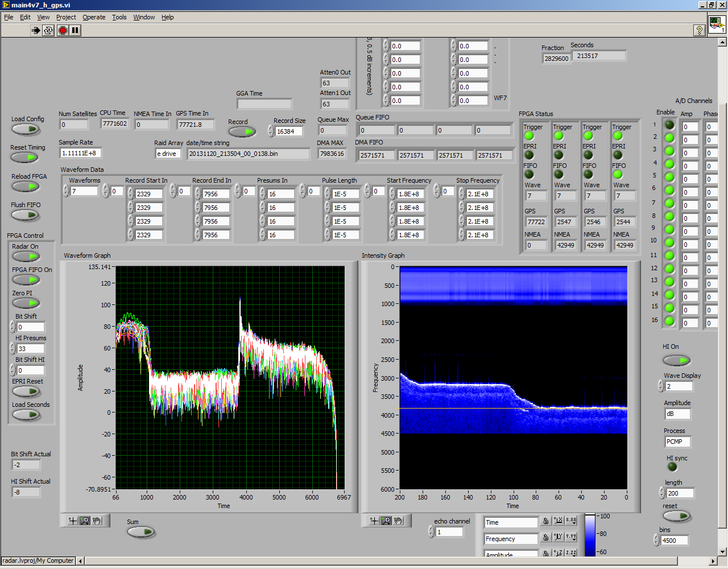The height and width of the screenshot is (569, 728).
Task: Select cursor crosshair tool in Waveform Graph palette
Action: 72,521
